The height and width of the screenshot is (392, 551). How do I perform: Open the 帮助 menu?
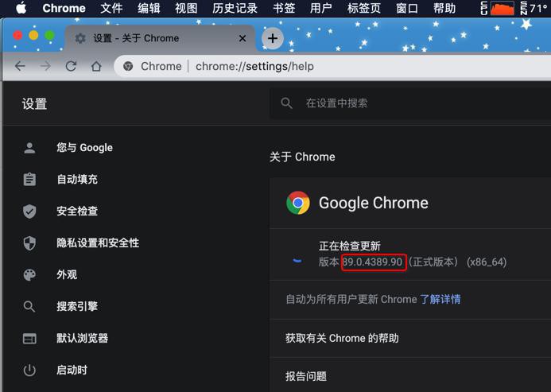pos(444,8)
